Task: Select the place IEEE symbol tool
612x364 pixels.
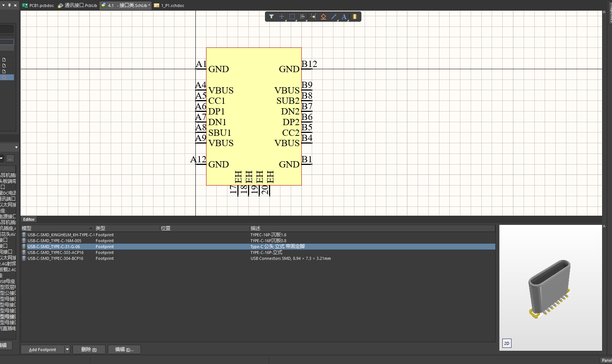Action: 323,17
